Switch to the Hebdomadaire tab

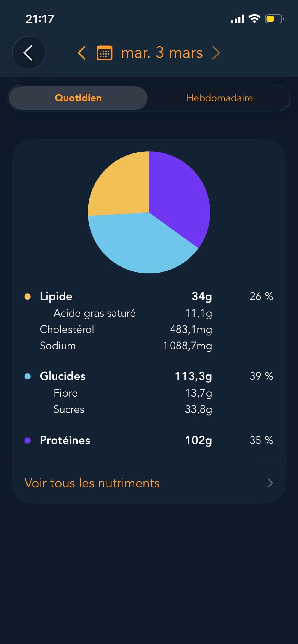220,98
